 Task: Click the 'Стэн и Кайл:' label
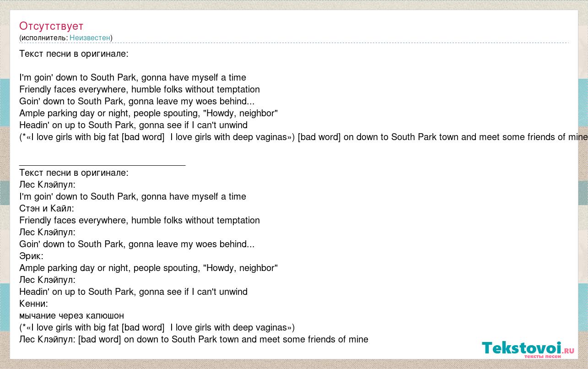pos(47,208)
